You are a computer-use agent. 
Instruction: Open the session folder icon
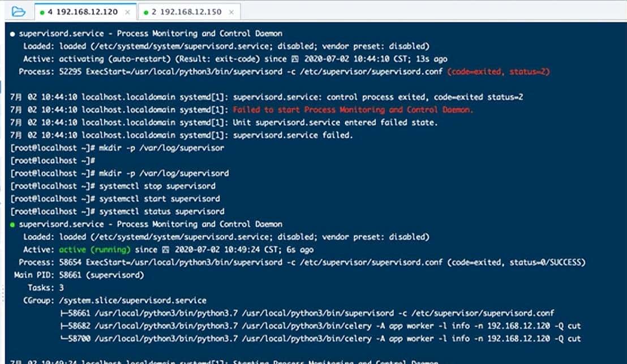[x=18, y=11]
